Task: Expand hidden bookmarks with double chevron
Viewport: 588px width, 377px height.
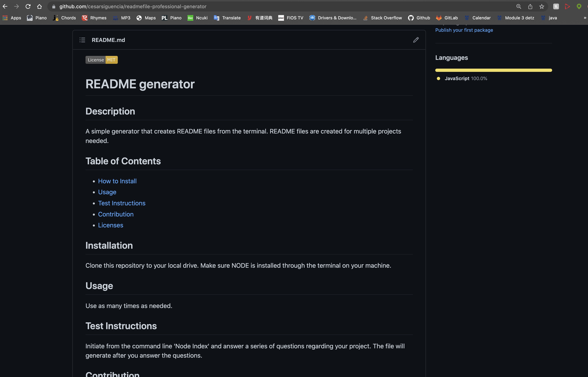Action: point(585,18)
